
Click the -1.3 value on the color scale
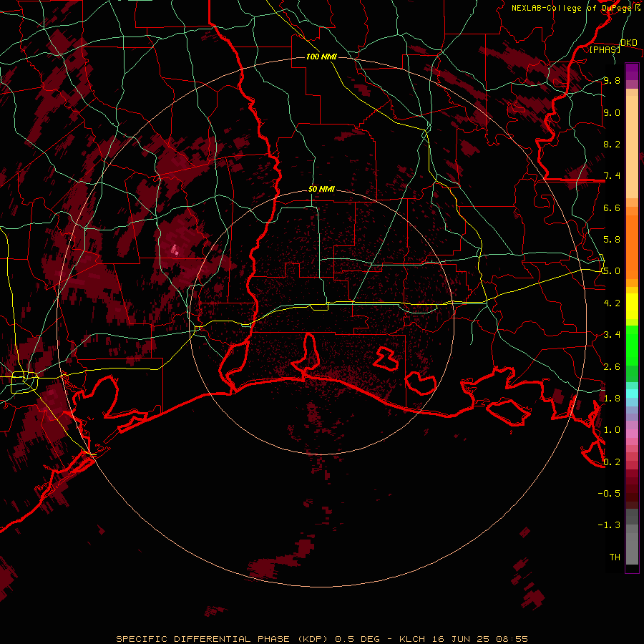pyautogui.click(x=609, y=525)
